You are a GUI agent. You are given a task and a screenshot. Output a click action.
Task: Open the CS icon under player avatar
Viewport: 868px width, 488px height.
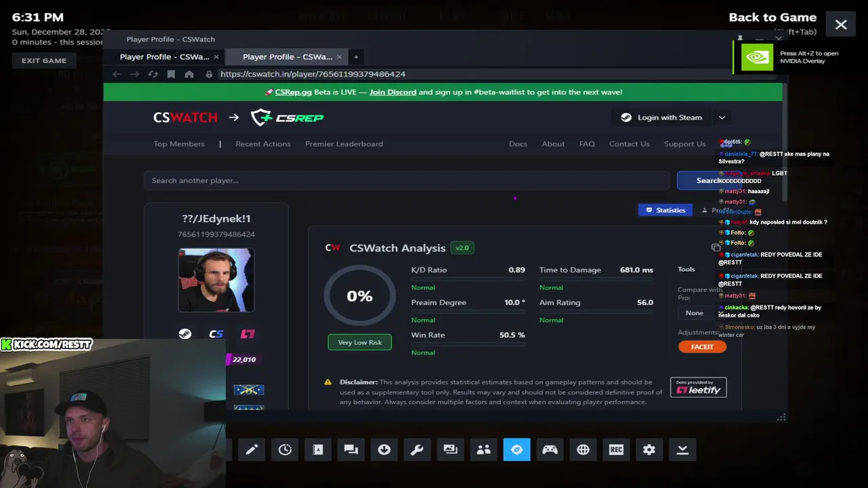tap(216, 333)
